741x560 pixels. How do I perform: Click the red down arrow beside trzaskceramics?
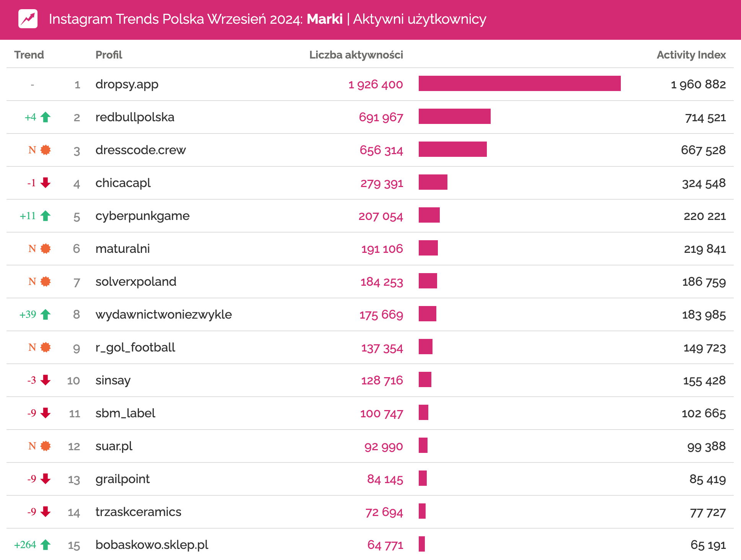tap(46, 512)
